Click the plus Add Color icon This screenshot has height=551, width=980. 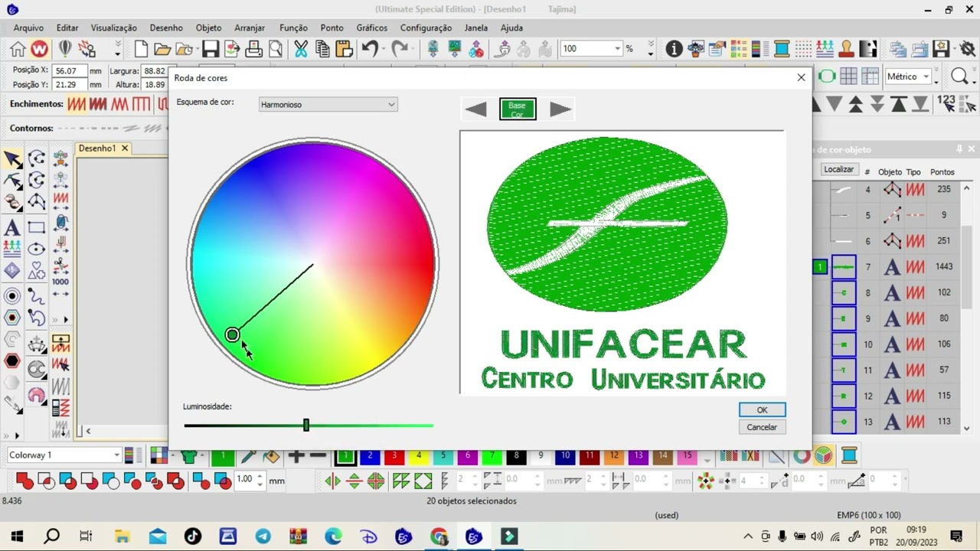296,456
